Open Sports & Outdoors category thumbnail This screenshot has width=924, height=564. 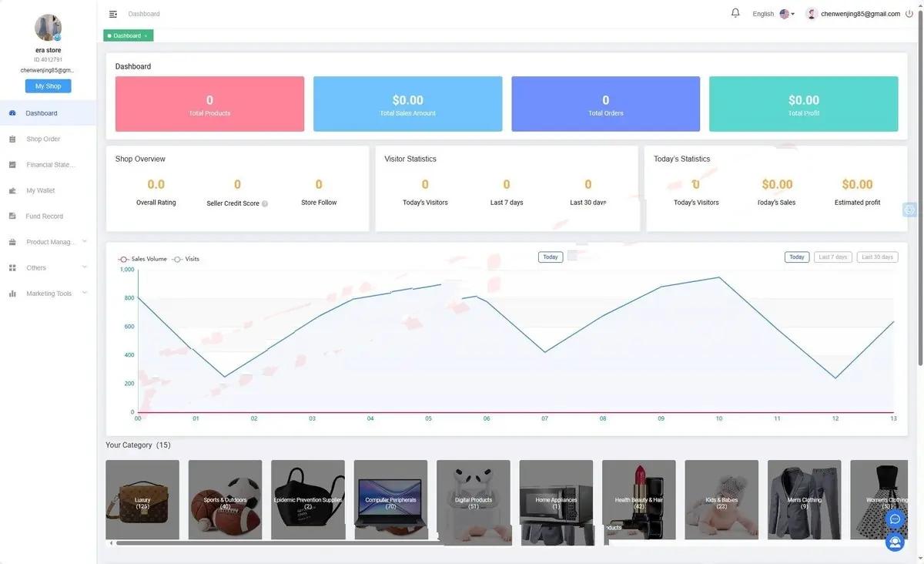(x=225, y=499)
